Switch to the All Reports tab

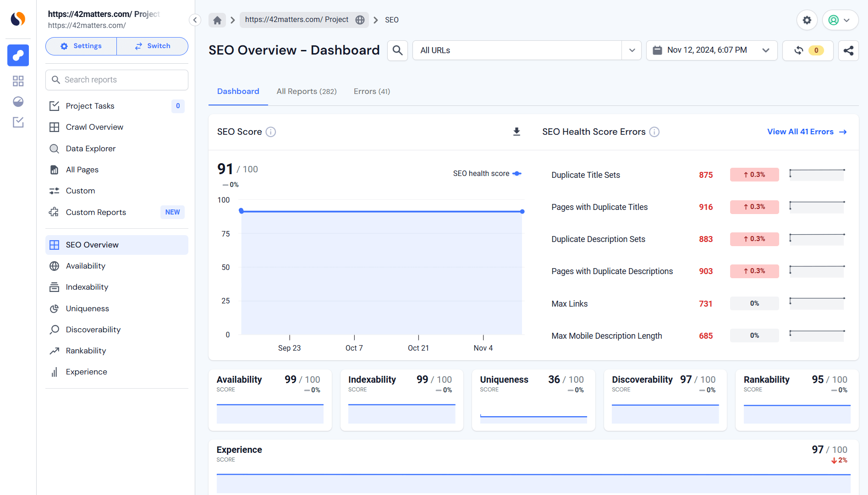tap(306, 91)
